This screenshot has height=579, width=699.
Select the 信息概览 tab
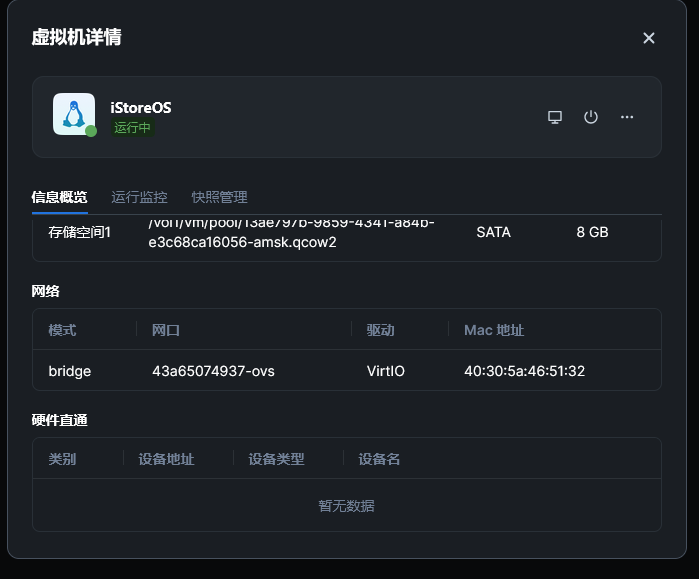point(59,197)
